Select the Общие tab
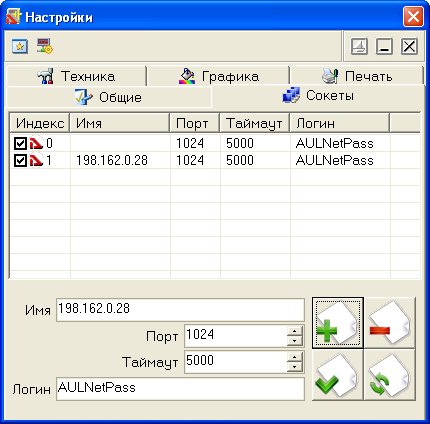This screenshot has height=424, width=430. (x=109, y=97)
